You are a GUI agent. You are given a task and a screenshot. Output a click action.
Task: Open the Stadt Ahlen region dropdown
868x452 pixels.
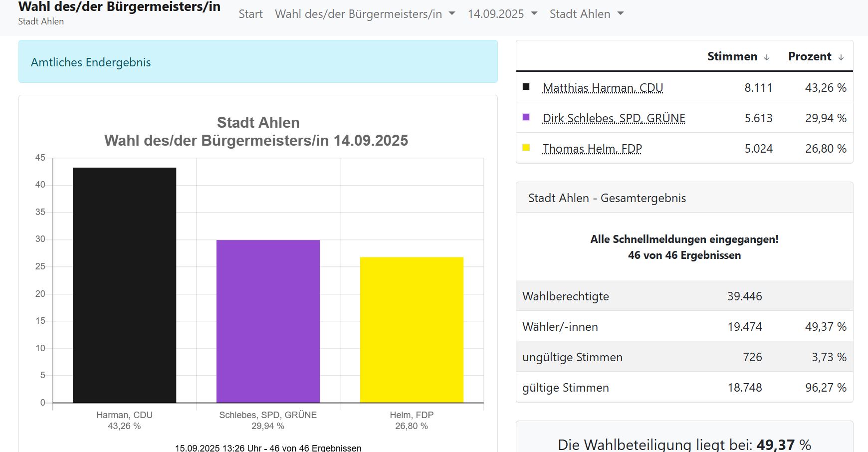pyautogui.click(x=587, y=14)
